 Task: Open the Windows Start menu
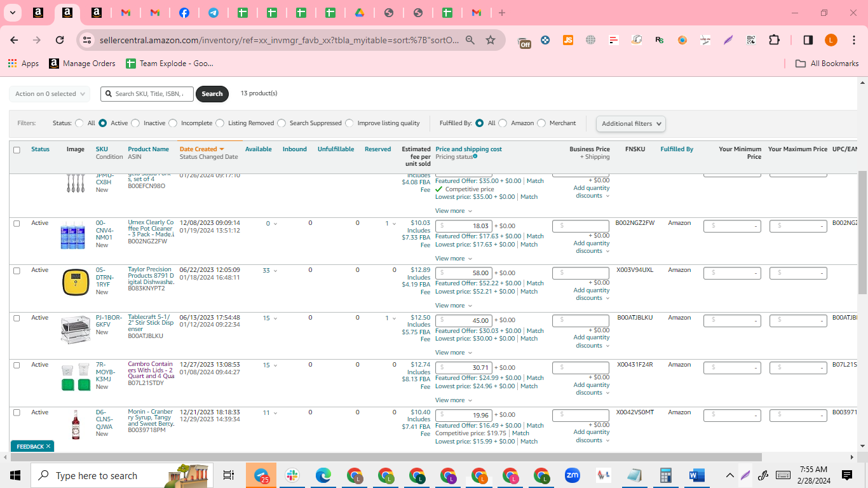(15, 475)
